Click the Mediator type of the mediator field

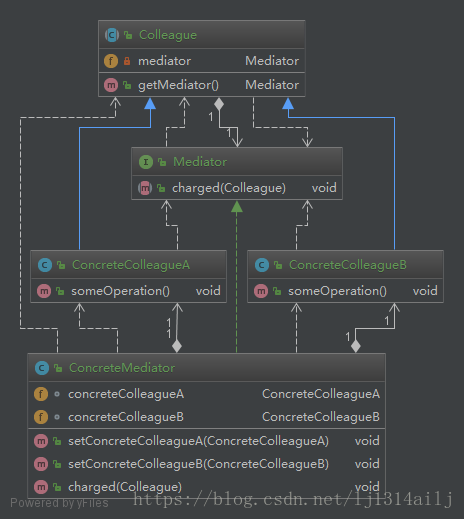pyautogui.click(x=272, y=61)
